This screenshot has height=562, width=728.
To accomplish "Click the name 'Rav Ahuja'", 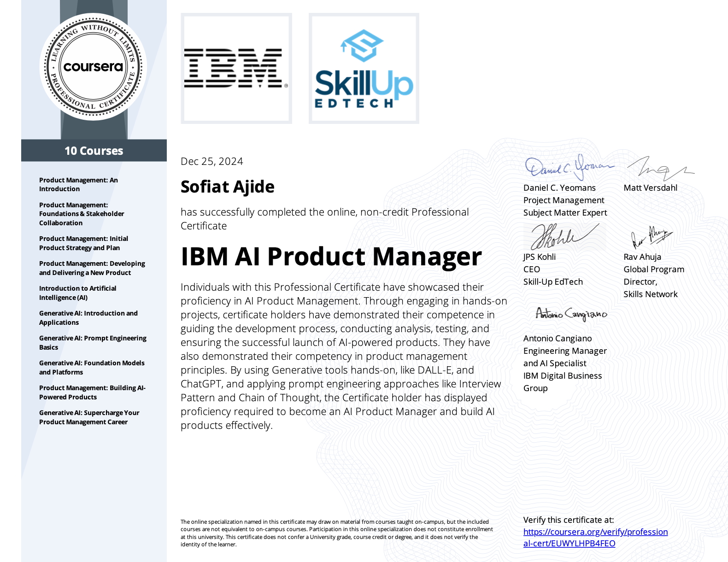I will (x=642, y=257).
